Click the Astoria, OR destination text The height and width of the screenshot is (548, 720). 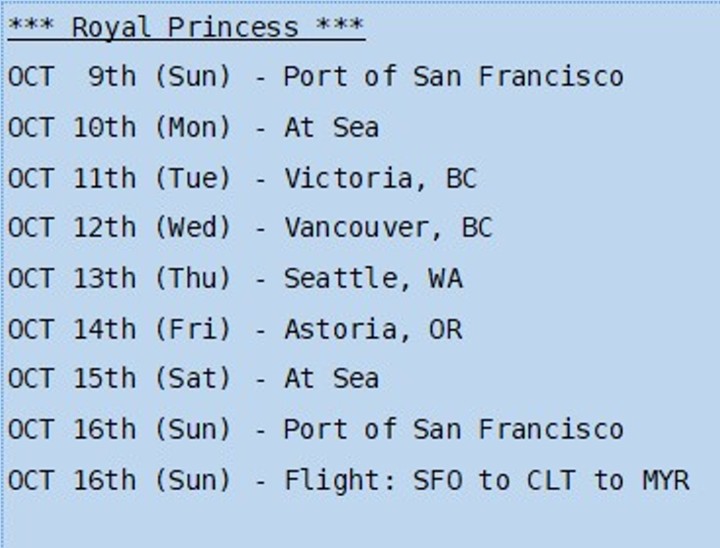(x=373, y=329)
